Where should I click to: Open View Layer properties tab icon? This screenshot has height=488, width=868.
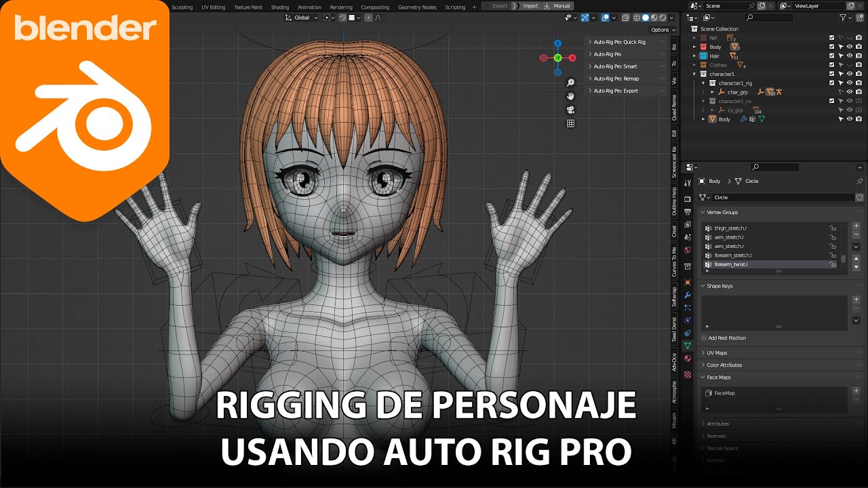(688, 224)
